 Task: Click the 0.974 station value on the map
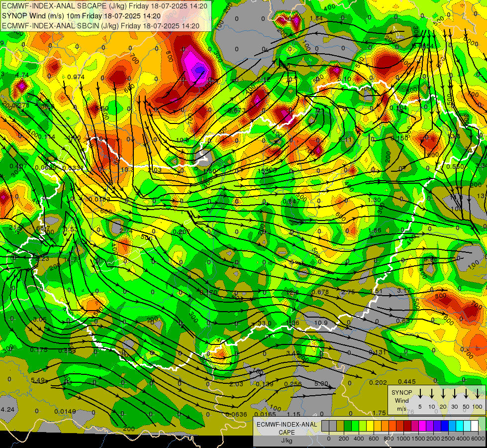(76, 77)
